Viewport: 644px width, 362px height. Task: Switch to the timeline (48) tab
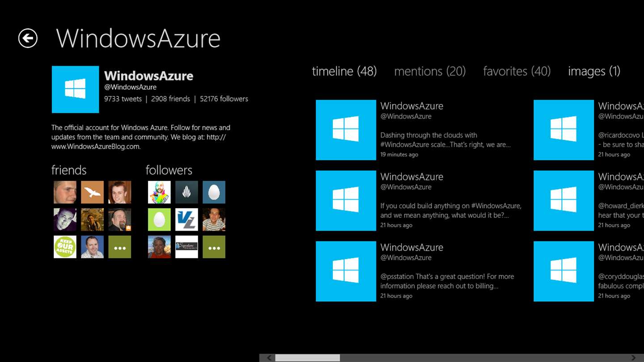click(x=344, y=71)
